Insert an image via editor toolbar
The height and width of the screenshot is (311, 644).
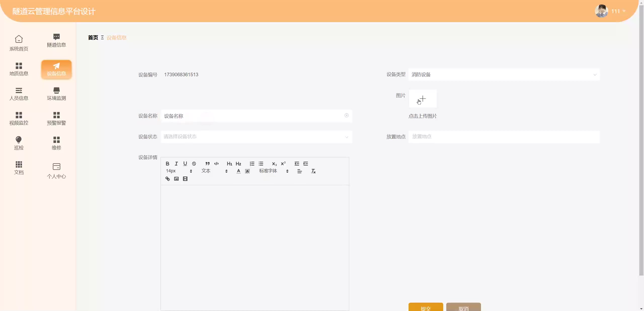176,179
